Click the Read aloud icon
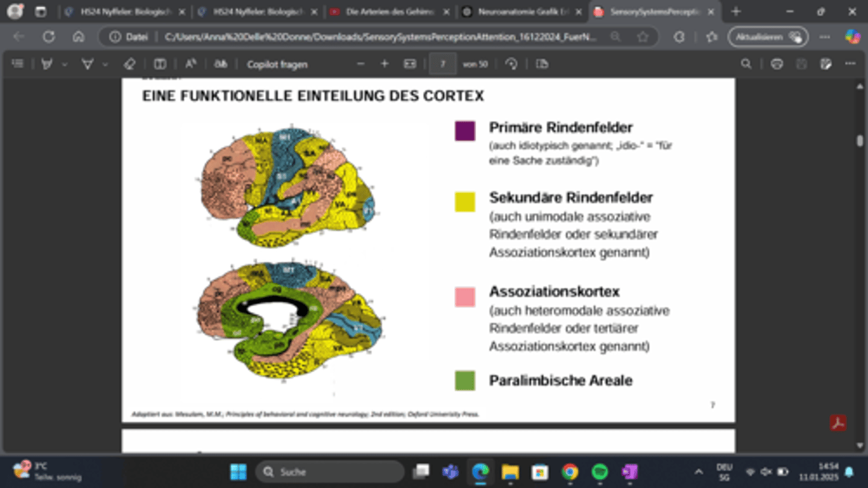 [x=191, y=64]
